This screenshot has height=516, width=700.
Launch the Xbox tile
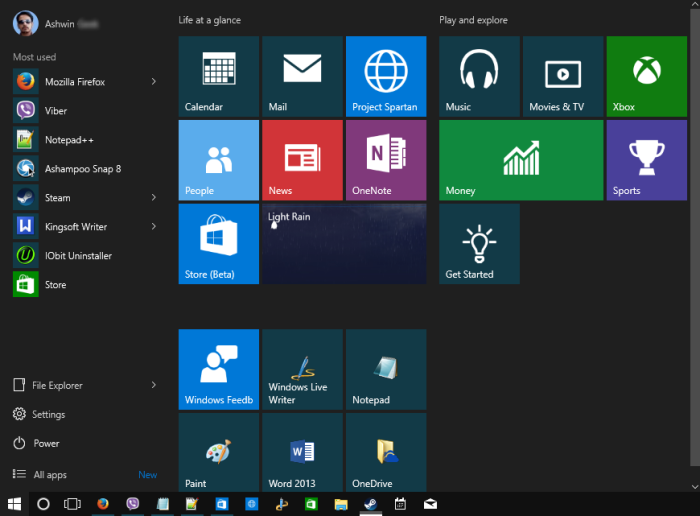pyautogui.click(x=647, y=76)
